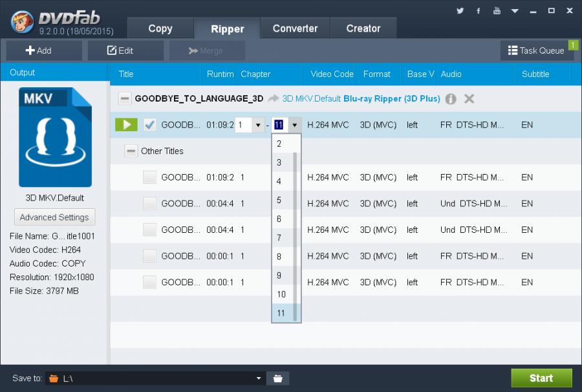The image size is (582, 392).
Task: Click the info icon beside Blu-ray Ripper
Action: [x=451, y=99]
